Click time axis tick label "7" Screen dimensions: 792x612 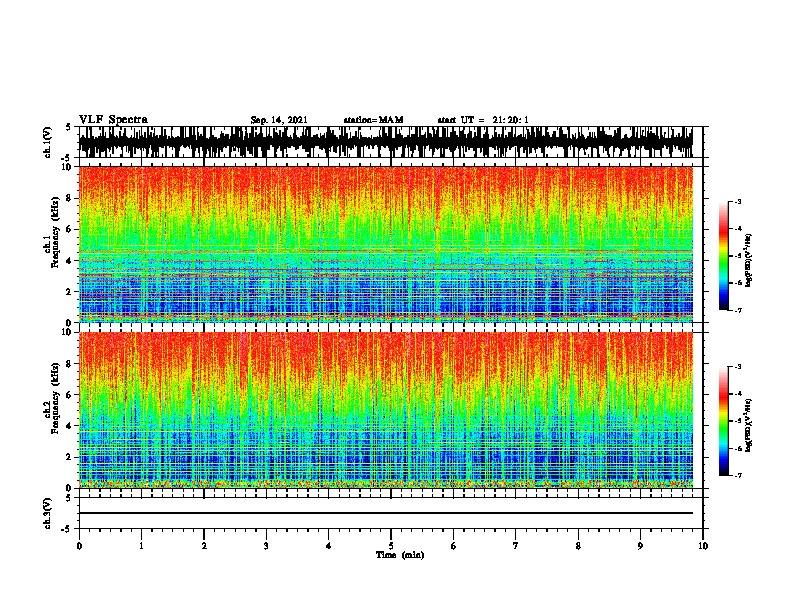click(x=516, y=546)
